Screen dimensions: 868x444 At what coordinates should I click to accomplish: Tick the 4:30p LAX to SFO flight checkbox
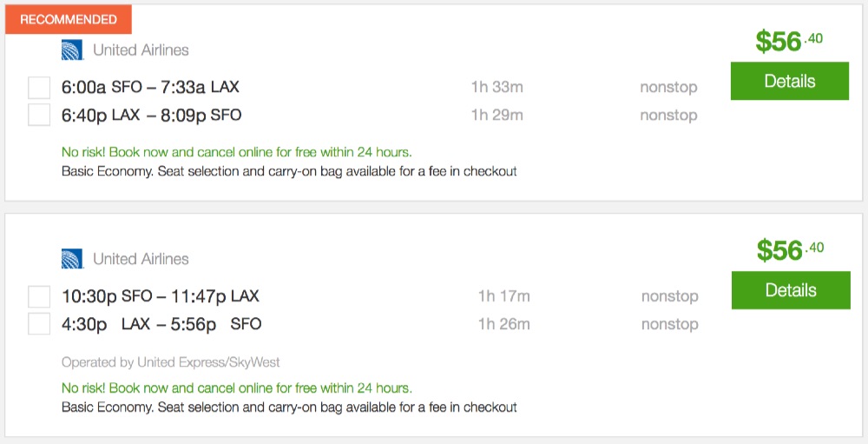click(x=39, y=324)
